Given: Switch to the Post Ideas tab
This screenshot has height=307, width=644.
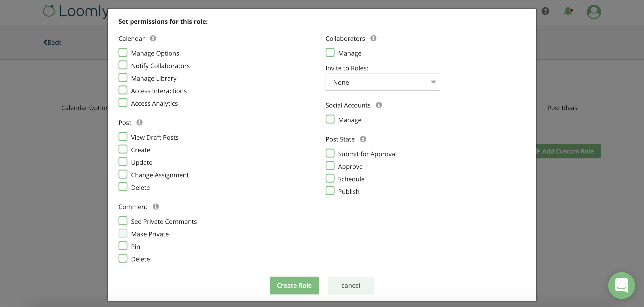Looking at the screenshot, I should (x=562, y=108).
